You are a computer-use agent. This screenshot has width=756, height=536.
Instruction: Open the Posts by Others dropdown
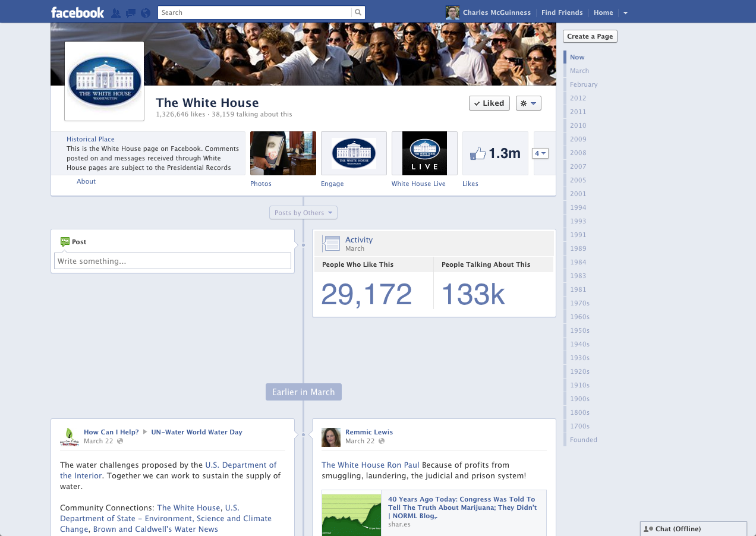pyautogui.click(x=303, y=213)
